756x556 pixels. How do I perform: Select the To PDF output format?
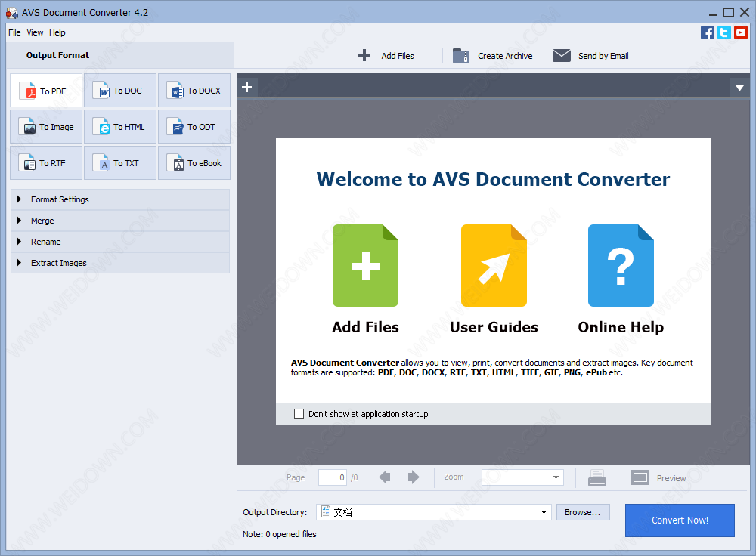coord(46,91)
